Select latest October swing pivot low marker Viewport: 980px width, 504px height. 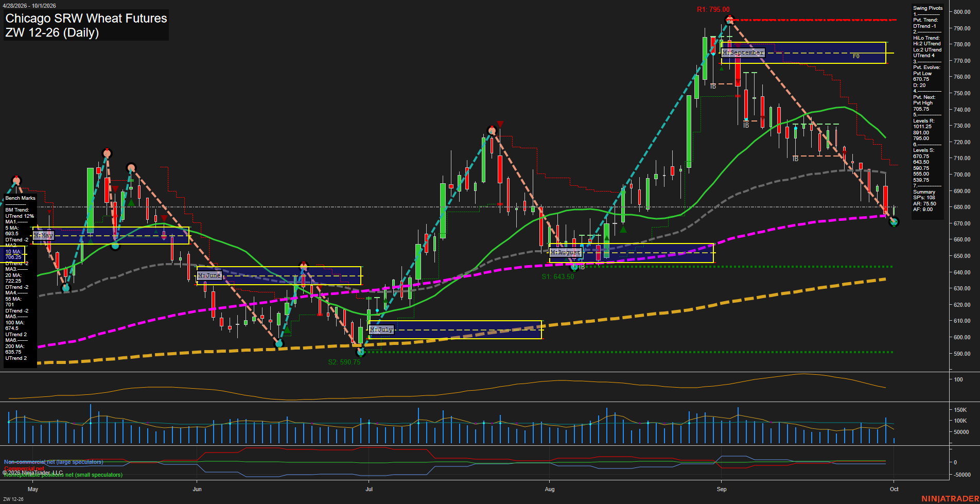pos(894,222)
